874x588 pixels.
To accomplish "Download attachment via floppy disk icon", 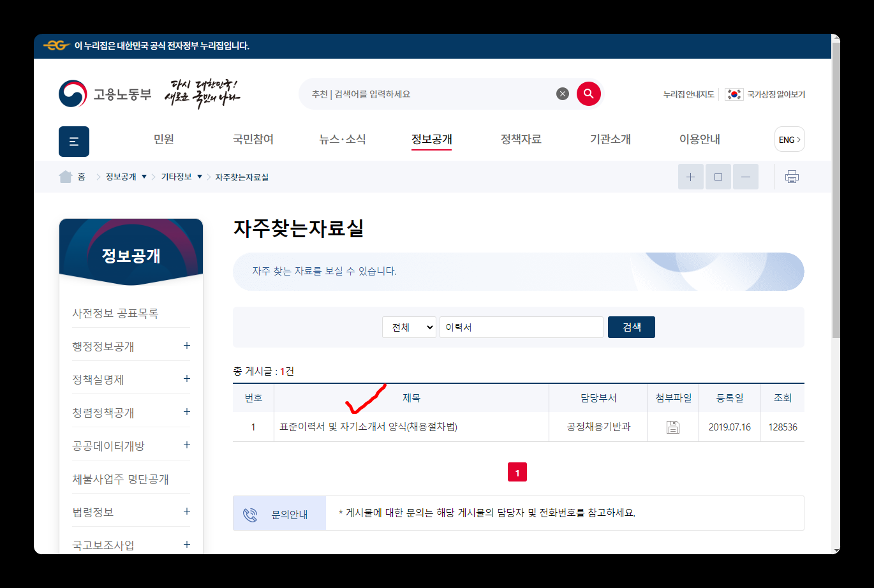I will click(x=673, y=427).
